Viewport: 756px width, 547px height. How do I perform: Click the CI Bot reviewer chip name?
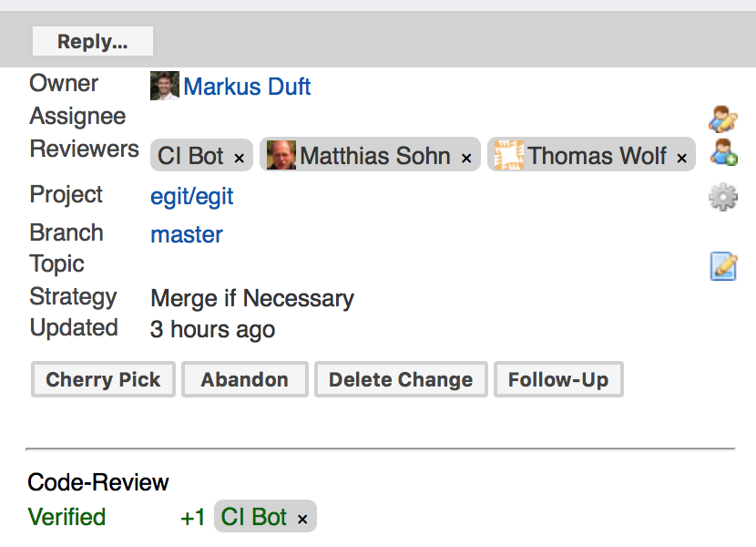[190, 156]
